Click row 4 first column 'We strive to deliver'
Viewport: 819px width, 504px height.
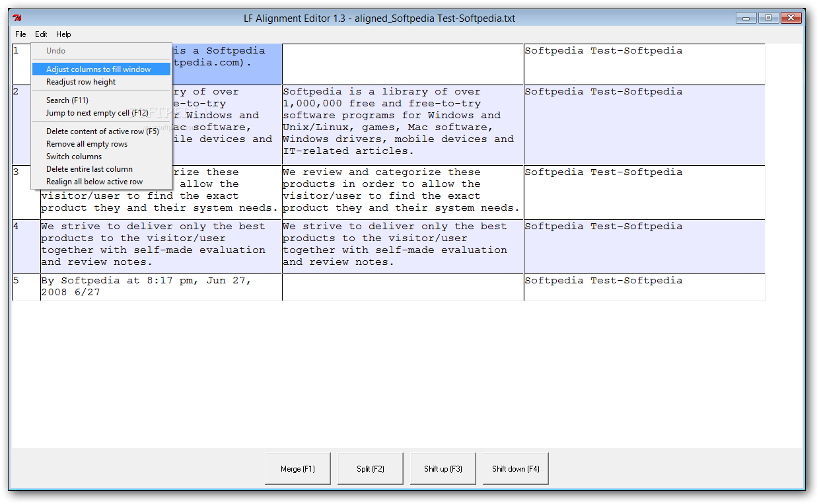coord(161,246)
